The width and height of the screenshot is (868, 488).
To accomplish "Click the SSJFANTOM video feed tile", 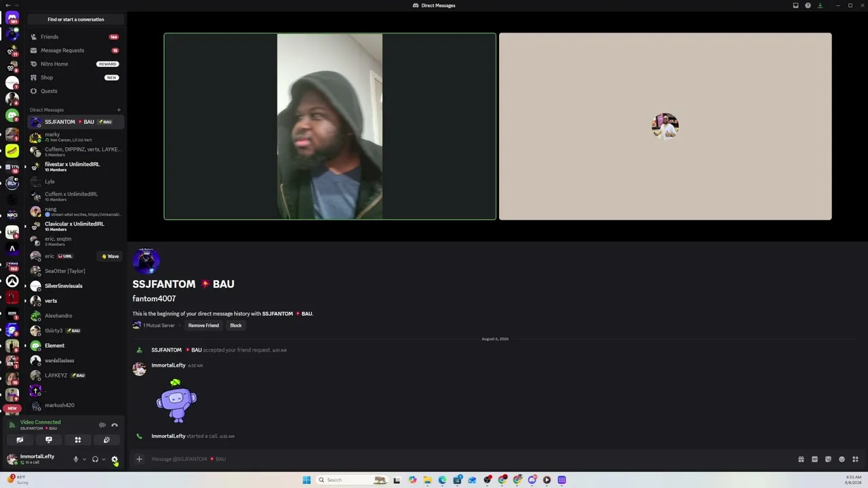I will click(330, 126).
